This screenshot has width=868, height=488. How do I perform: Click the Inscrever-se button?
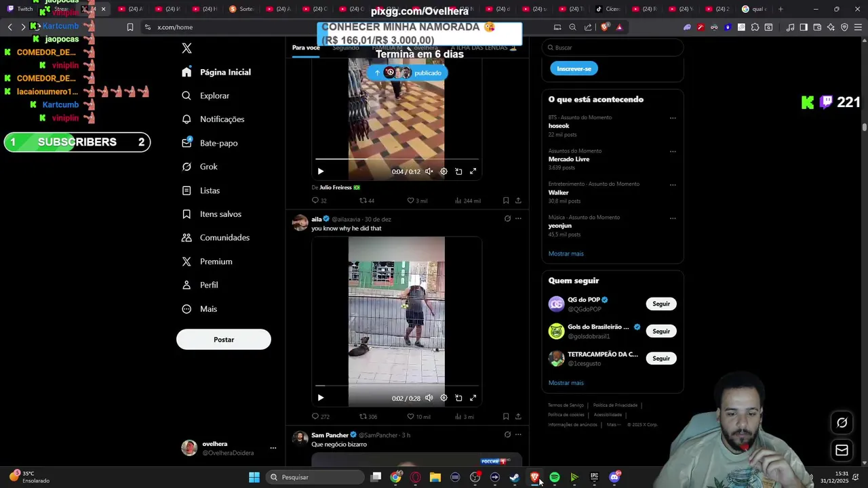(574, 68)
